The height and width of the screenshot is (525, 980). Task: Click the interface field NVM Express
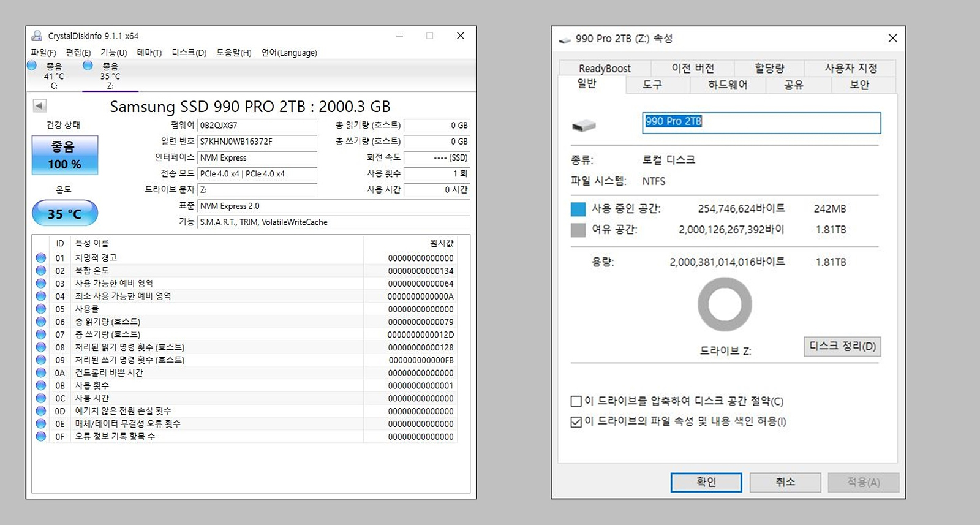257,157
